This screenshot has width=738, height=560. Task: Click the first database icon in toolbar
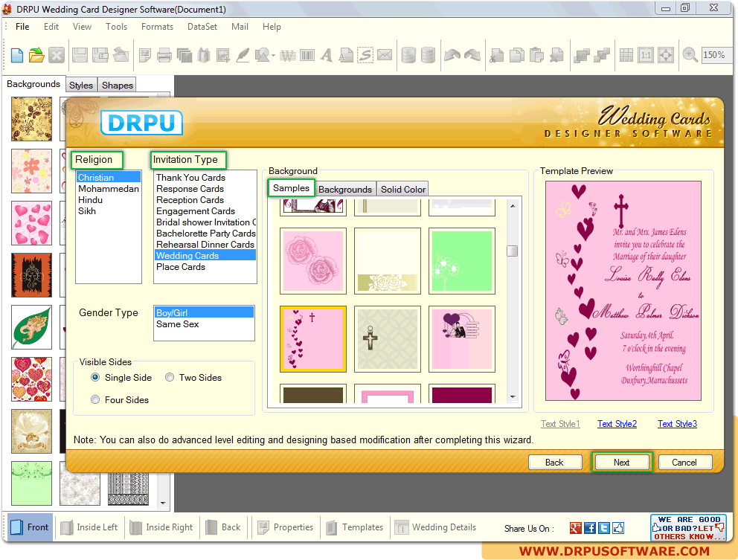coord(408,56)
